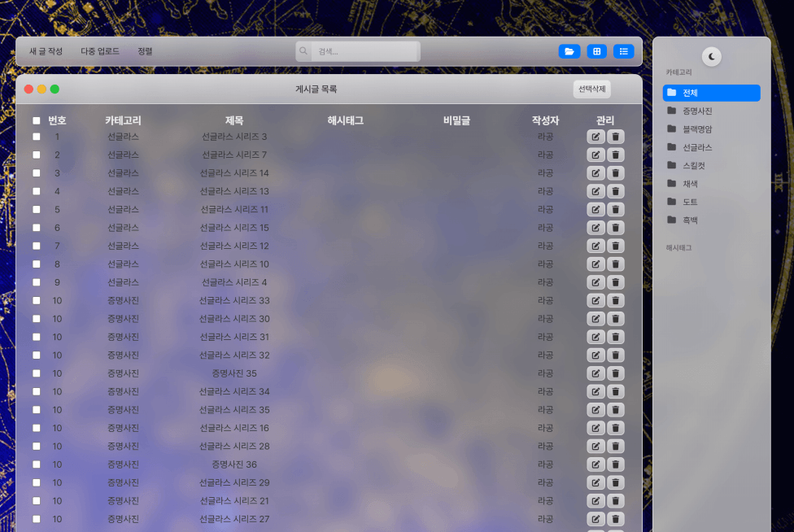The image size is (794, 532).
Task: Edit the post 선글라스 시리즈 11
Action: tap(595, 209)
